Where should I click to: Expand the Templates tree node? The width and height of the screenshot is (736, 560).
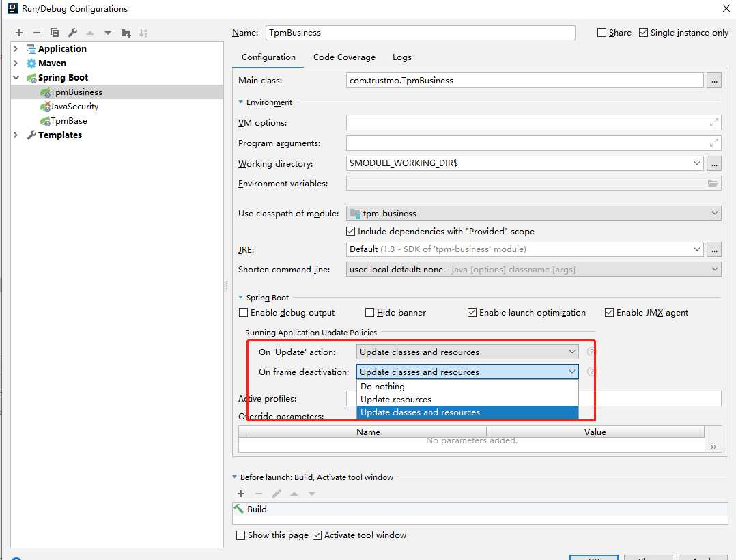pos(16,135)
